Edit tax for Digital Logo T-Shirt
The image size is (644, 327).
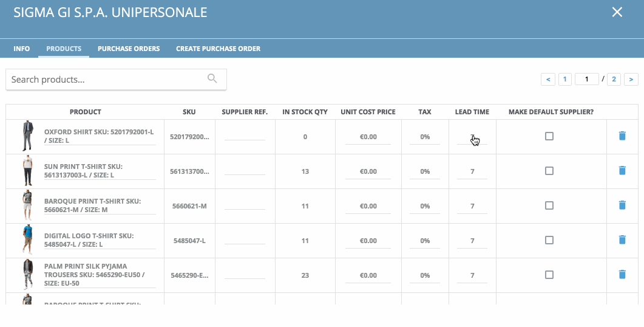pos(425,241)
